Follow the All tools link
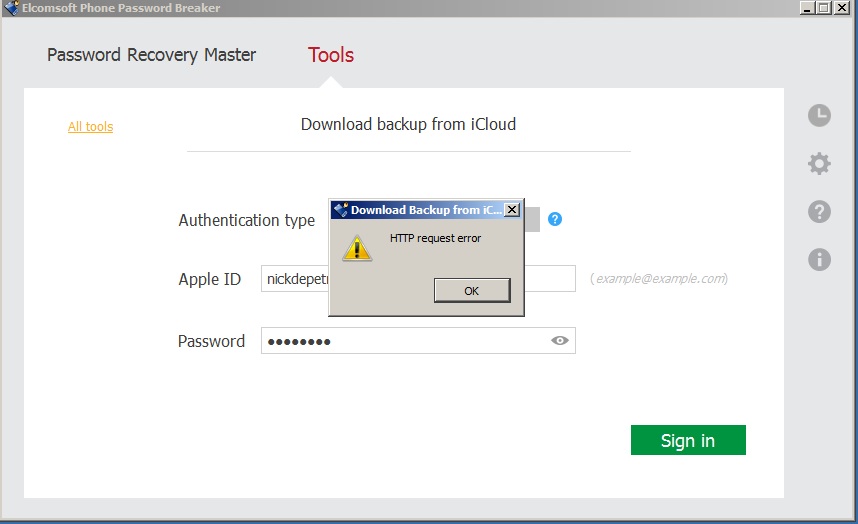 pyautogui.click(x=90, y=127)
